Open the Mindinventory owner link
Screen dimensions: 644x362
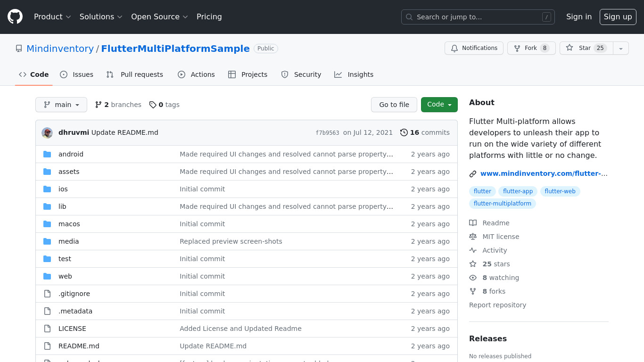pos(60,49)
